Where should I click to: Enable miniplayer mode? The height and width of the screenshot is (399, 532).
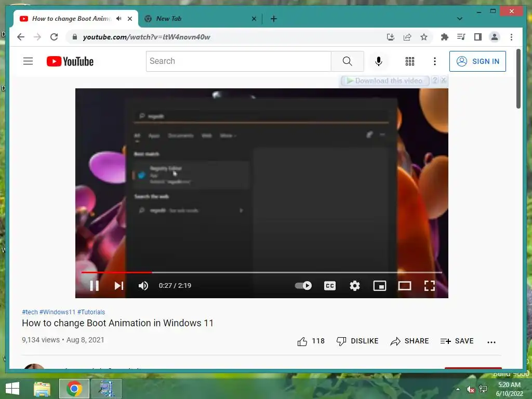tap(380, 286)
